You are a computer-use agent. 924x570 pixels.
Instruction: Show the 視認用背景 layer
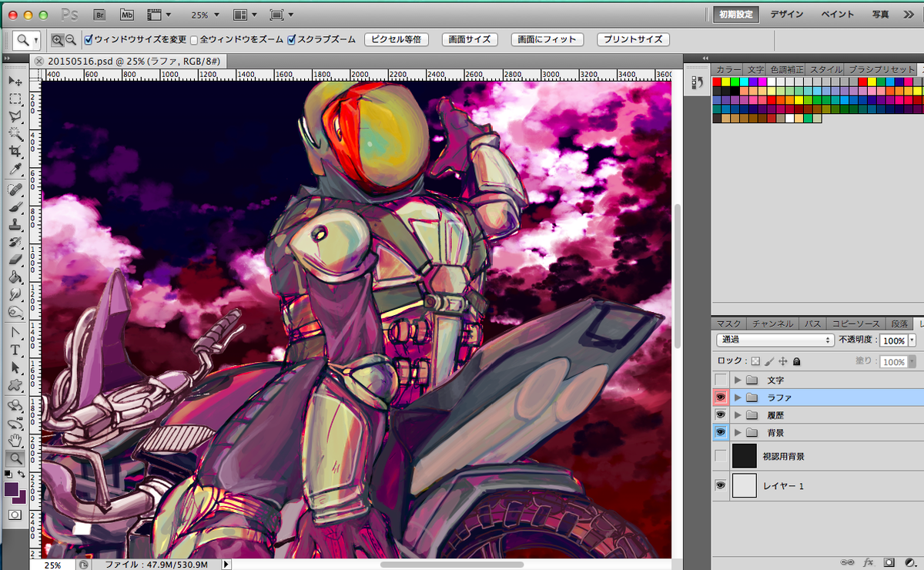[x=721, y=456]
